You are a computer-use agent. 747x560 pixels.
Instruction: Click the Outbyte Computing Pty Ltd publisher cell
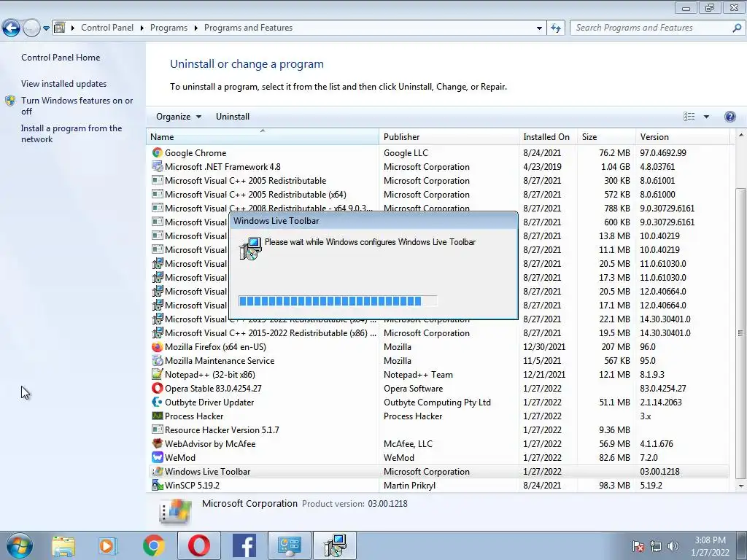437,402
